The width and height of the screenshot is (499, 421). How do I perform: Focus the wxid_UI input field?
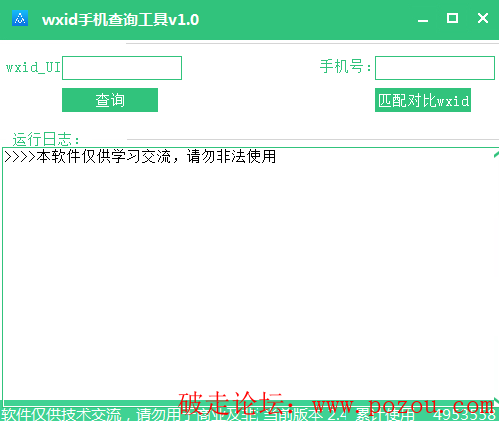point(122,68)
